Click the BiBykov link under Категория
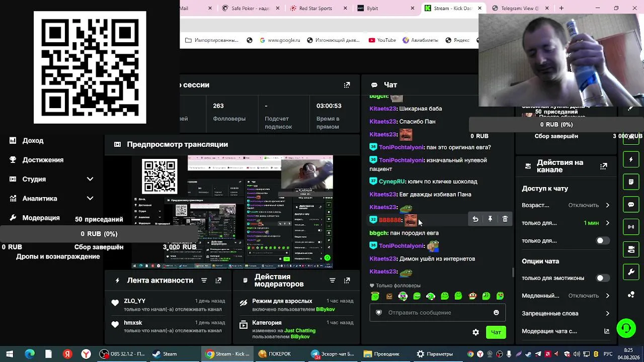This screenshot has height=362, width=644. click(x=300, y=337)
